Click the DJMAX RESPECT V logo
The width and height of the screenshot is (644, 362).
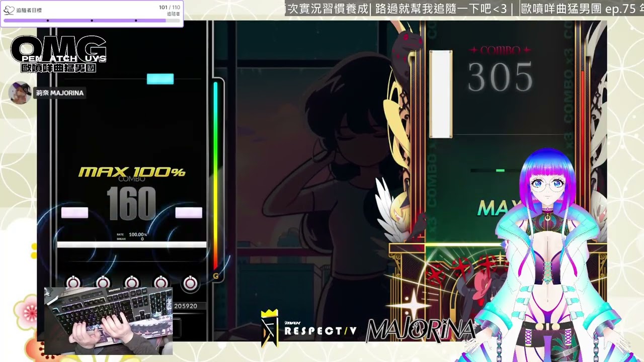[x=309, y=328]
